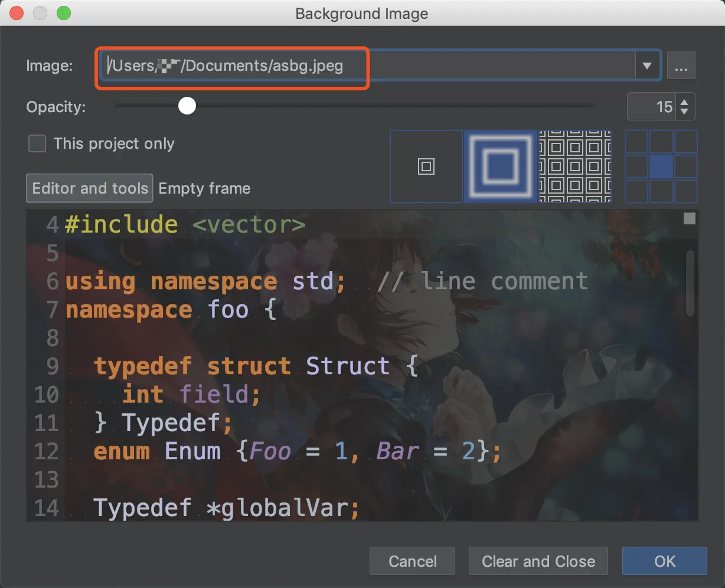This screenshot has height=588, width=725.
Task: Open the image path history dropdown arrow
Action: pyautogui.click(x=647, y=66)
